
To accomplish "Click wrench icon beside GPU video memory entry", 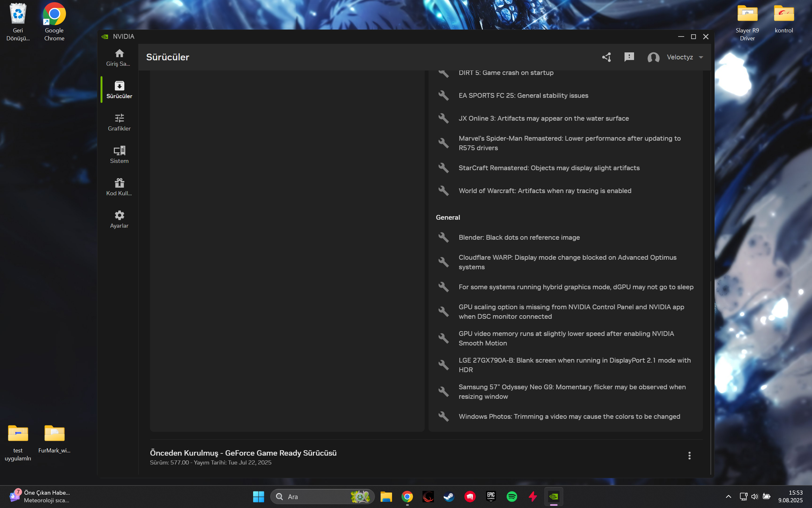I will (x=443, y=338).
